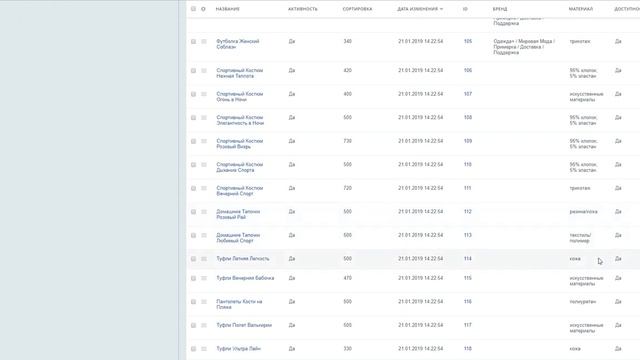Open product Туфли Полет Валькирии
This screenshot has height=360, width=640.
coord(244,325)
